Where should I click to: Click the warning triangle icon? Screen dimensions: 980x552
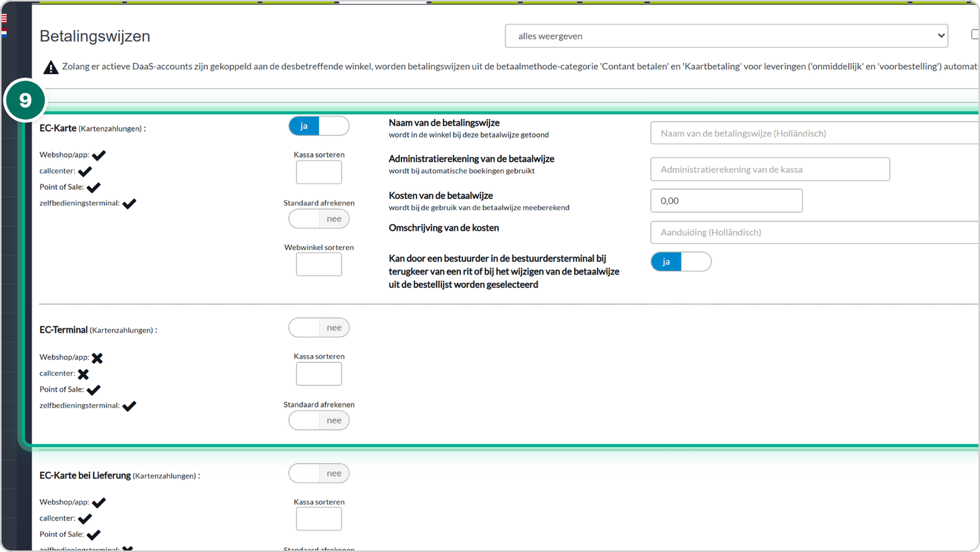tap(50, 67)
